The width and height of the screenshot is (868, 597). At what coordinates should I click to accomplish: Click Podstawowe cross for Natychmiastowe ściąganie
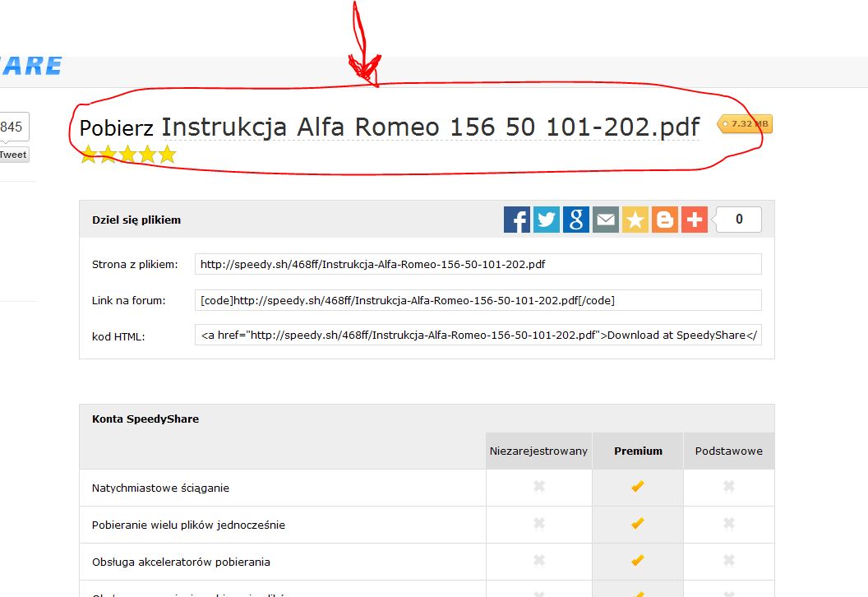point(729,486)
